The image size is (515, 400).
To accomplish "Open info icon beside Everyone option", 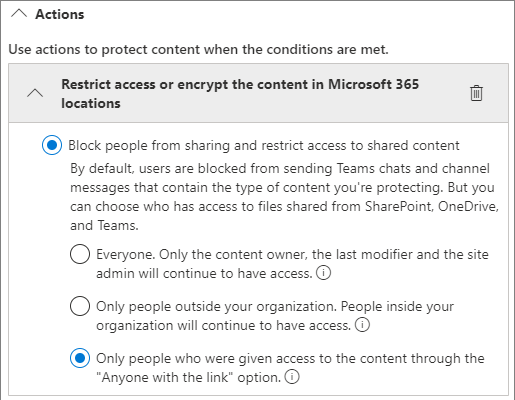I will tap(323, 273).
